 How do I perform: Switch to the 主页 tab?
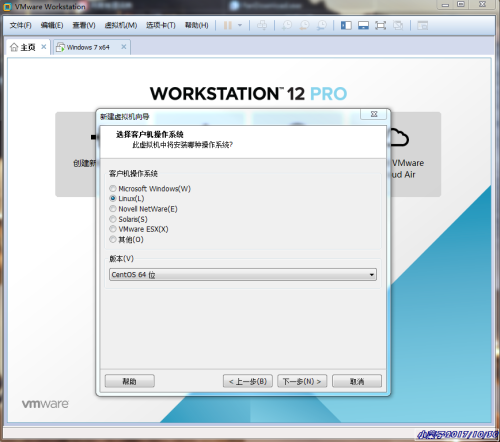(x=28, y=47)
